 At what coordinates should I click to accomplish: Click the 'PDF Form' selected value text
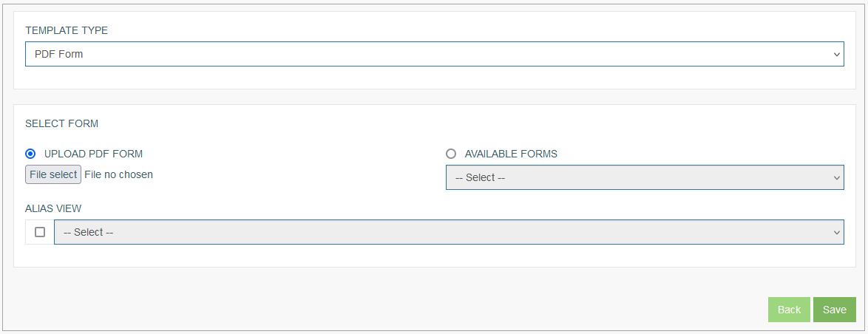[x=58, y=54]
